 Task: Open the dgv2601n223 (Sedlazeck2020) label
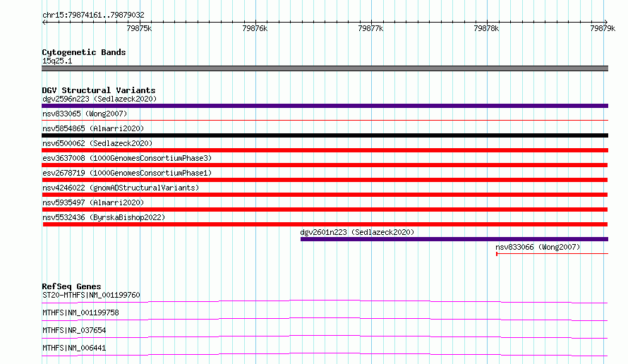357,232
